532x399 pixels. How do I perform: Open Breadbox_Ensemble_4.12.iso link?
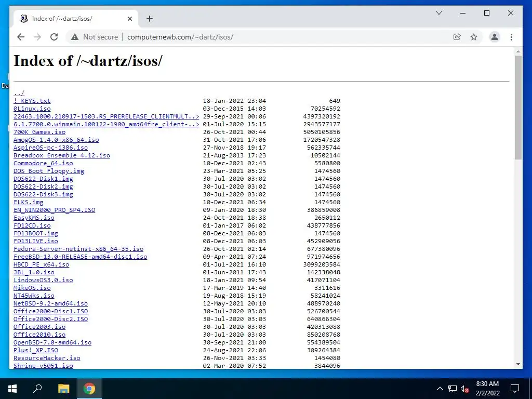pos(62,155)
